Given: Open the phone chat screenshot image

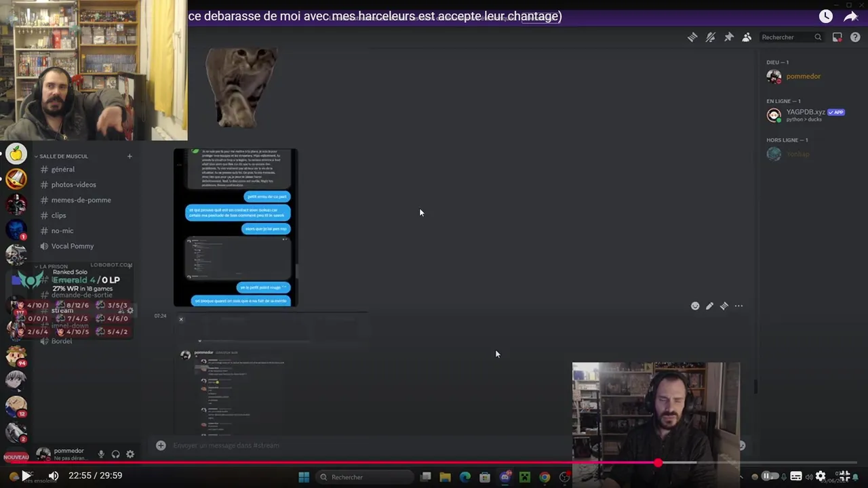Looking at the screenshot, I should (x=235, y=228).
